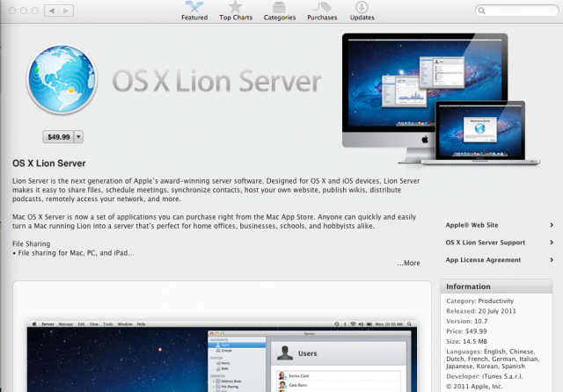Click the search magnifier icon

[482, 11]
